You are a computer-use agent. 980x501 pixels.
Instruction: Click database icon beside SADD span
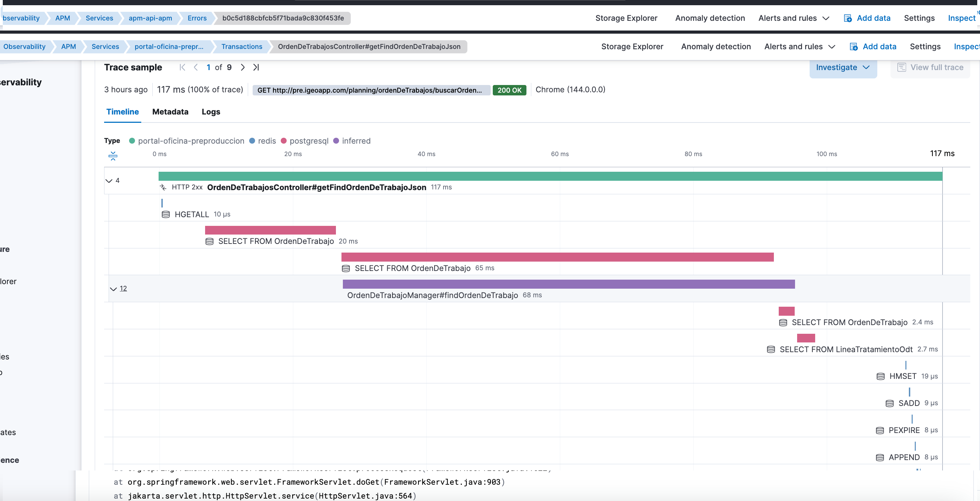889,404
